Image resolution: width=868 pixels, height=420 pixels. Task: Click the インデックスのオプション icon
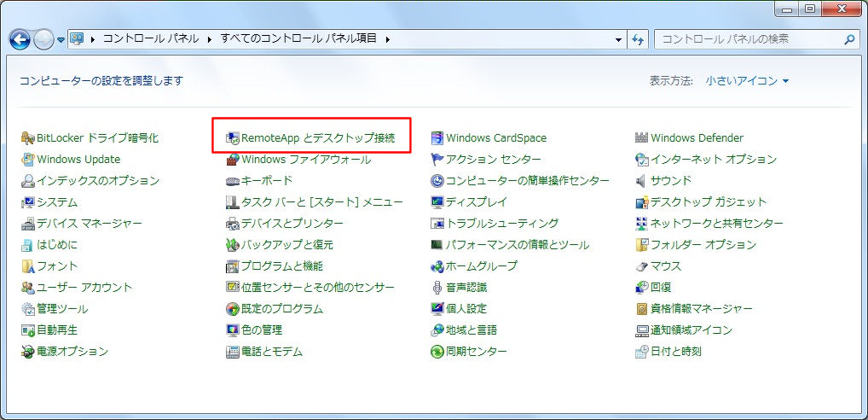[x=27, y=181]
